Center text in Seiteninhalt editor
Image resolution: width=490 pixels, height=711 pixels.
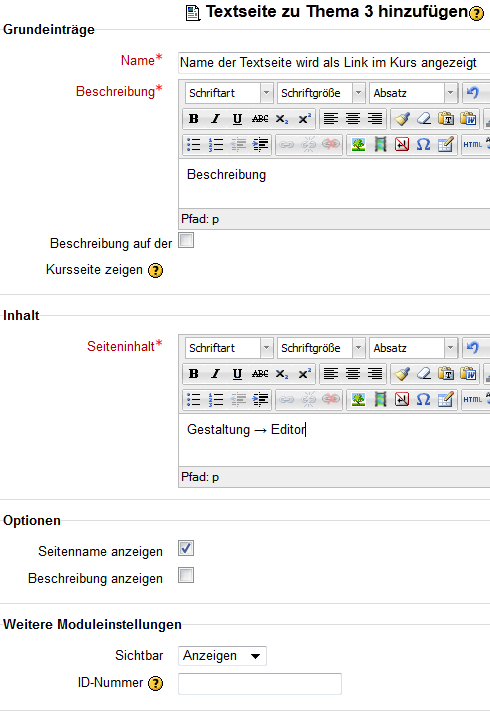(353, 374)
